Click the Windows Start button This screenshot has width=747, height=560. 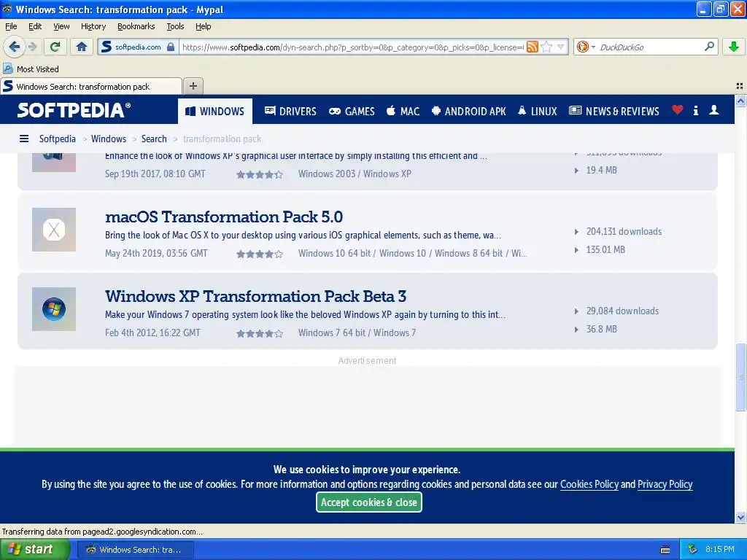coord(35,550)
